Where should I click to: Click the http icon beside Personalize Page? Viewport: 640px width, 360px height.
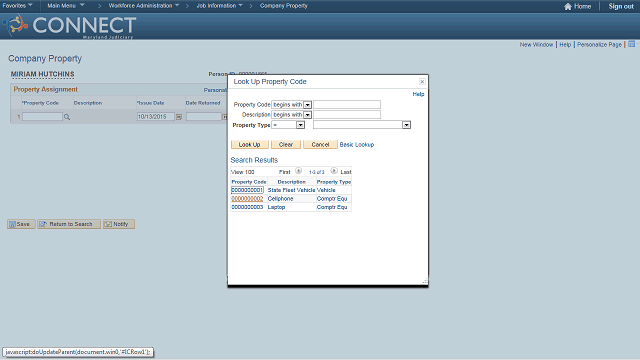point(631,44)
